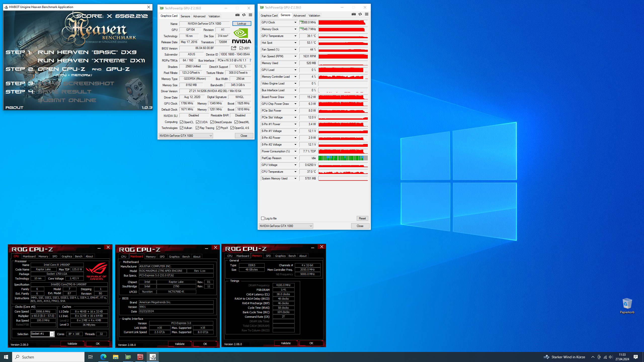Switch to Validation tab in GPU-Z Sensors window

click(x=314, y=16)
